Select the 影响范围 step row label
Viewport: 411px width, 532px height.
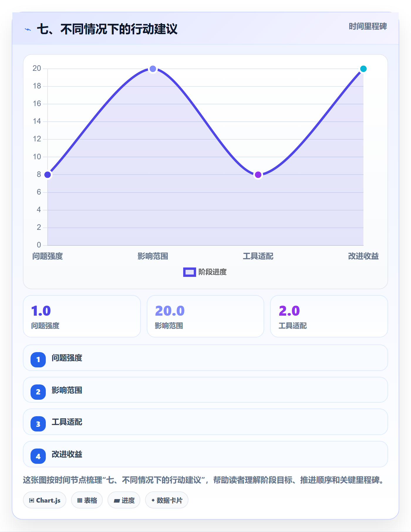[x=67, y=390]
